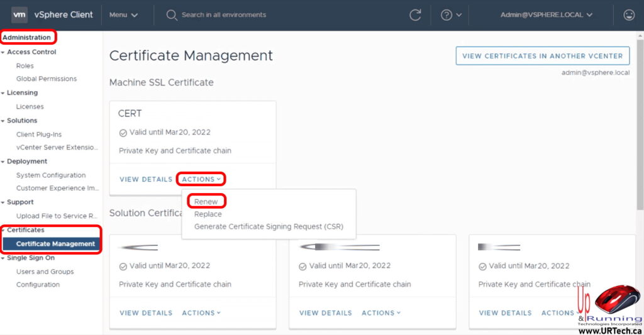Screen dimensions: 644x335
Task: Select Licenses under Licensing
Action: pos(30,107)
